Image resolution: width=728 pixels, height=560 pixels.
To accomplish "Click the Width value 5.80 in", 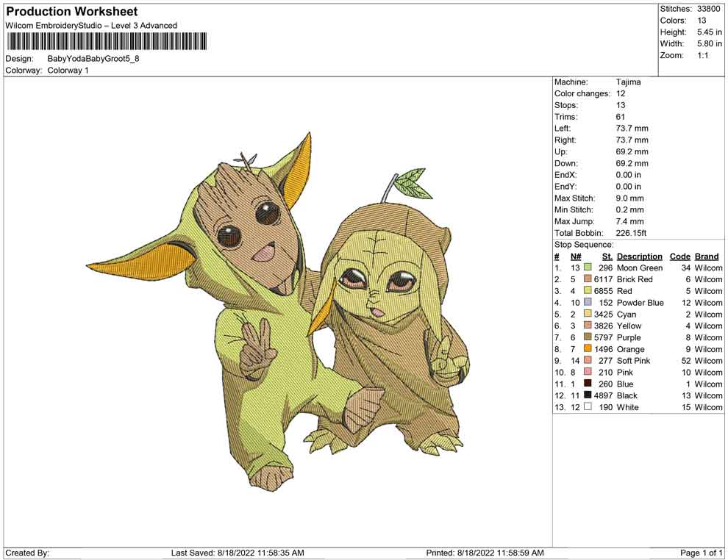I will pos(710,43).
